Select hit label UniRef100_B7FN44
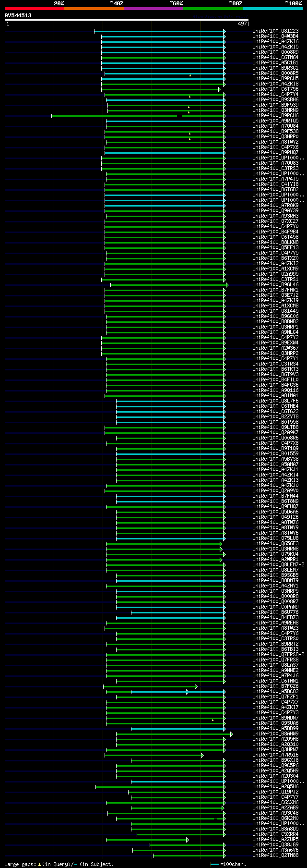307x868 pixels. point(275,496)
